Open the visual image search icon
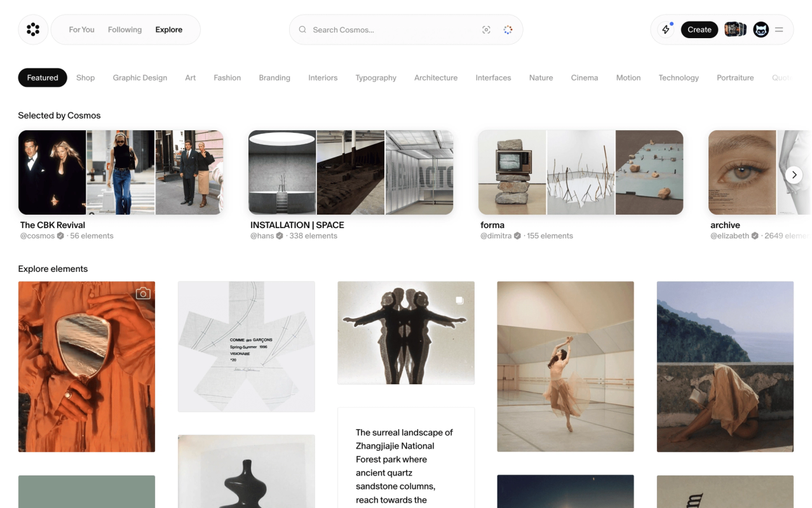Screen dimensions: 812x508 coord(486,30)
